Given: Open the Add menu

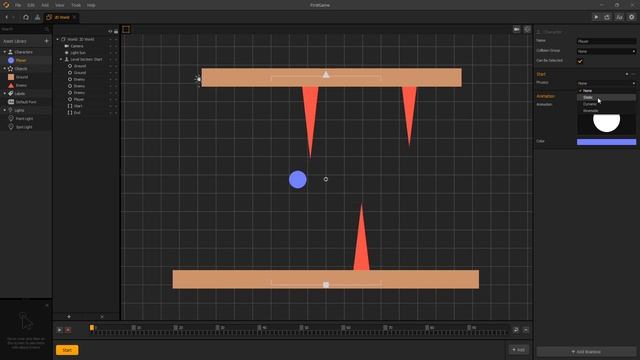Looking at the screenshot, I should [x=45, y=5].
